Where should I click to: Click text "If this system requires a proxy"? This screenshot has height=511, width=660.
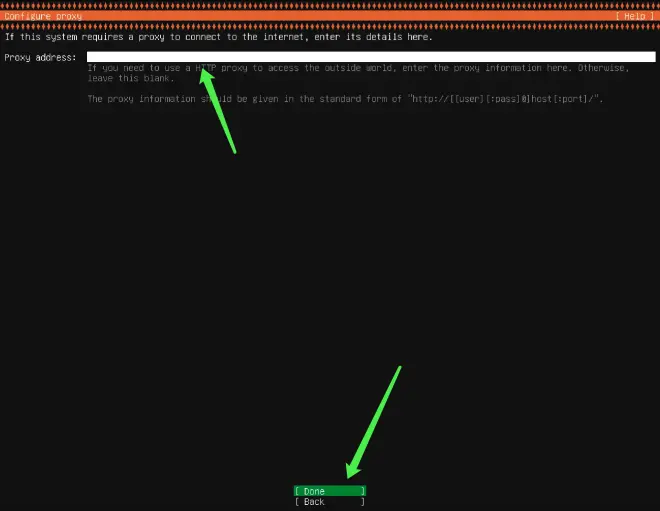point(85,37)
